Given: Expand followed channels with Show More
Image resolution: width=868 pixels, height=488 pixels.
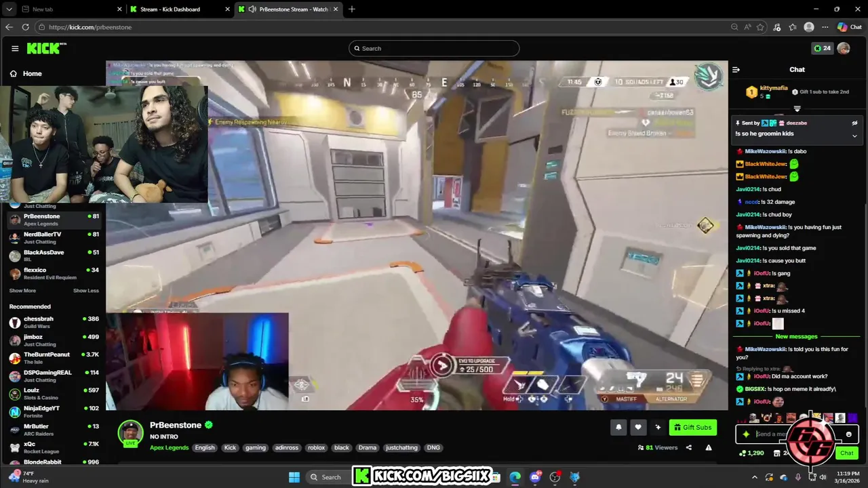Looking at the screenshot, I should 22,291.
